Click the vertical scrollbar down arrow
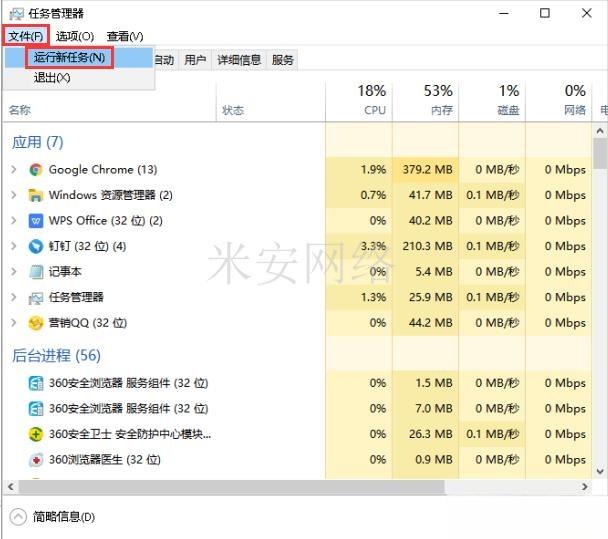This screenshot has width=608, height=539. point(600,471)
